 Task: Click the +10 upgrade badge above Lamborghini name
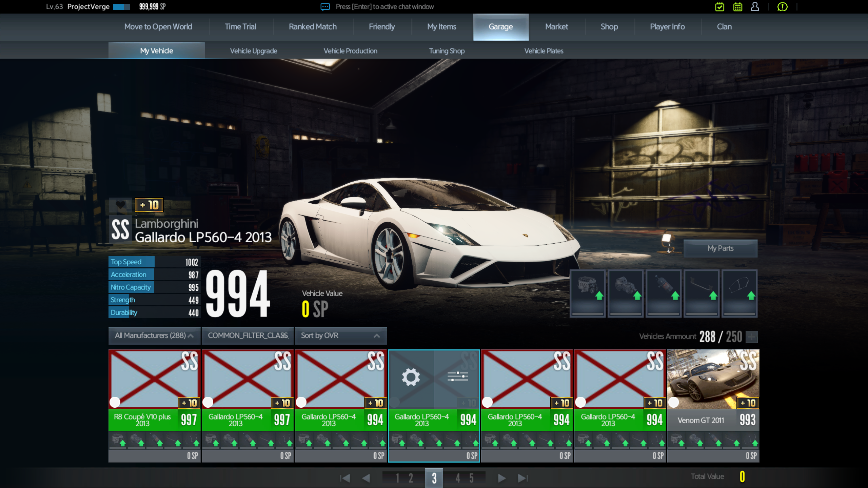pos(149,205)
